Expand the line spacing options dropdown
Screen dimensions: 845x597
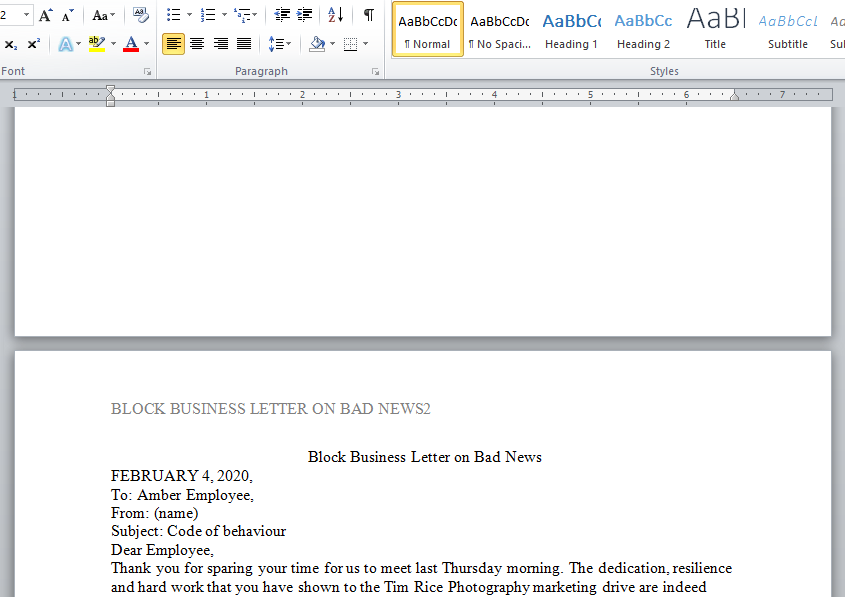click(289, 44)
